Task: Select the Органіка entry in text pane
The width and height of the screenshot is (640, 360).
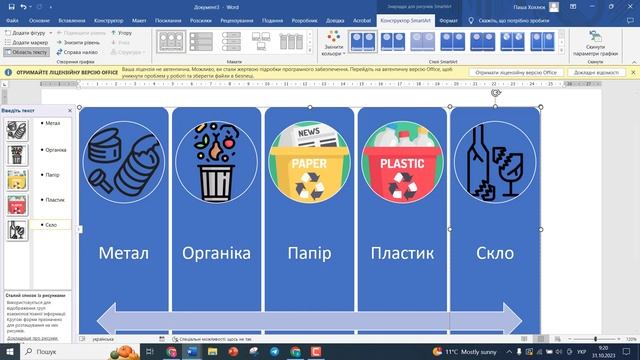Action: click(56, 150)
